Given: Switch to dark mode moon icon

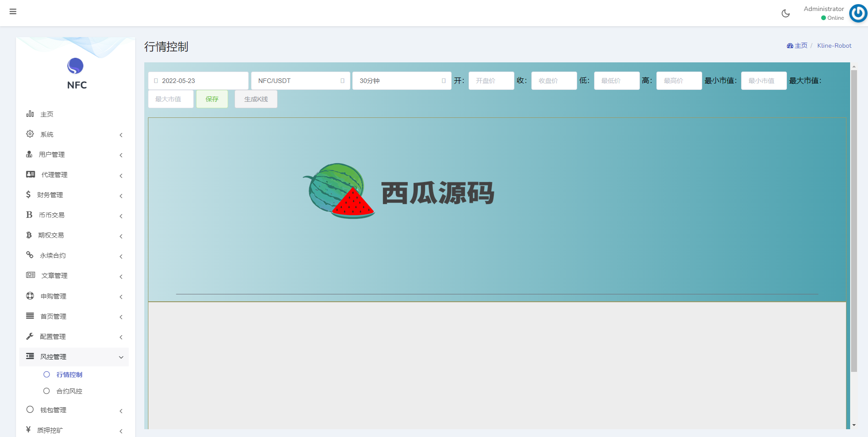Looking at the screenshot, I should coord(786,13).
